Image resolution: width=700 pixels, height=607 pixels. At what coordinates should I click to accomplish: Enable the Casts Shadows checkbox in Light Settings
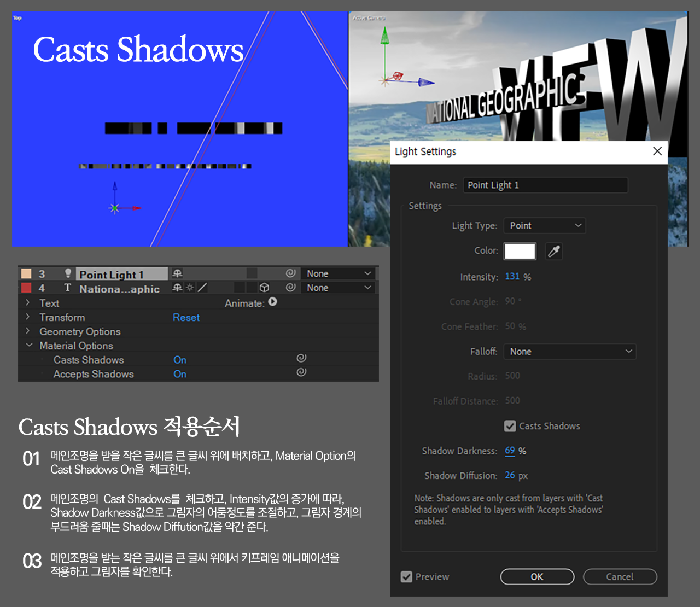(510, 426)
